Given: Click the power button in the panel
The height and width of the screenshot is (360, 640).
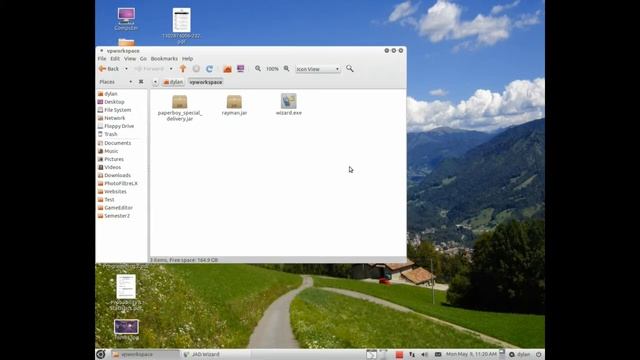Looking at the screenshot, I should (538, 354).
